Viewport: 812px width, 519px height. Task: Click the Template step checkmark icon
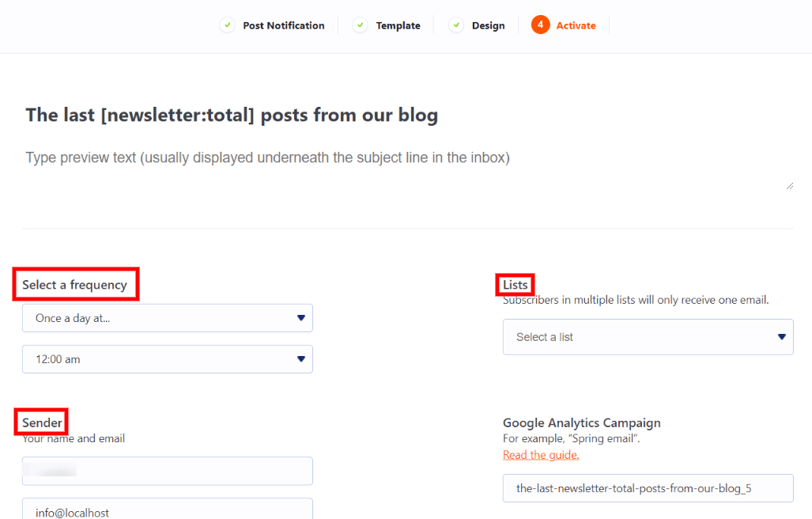point(361,25)
